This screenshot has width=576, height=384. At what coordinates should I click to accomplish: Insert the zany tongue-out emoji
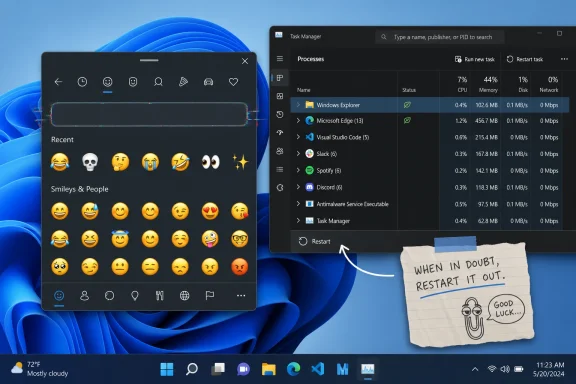[x=210, y=239]
